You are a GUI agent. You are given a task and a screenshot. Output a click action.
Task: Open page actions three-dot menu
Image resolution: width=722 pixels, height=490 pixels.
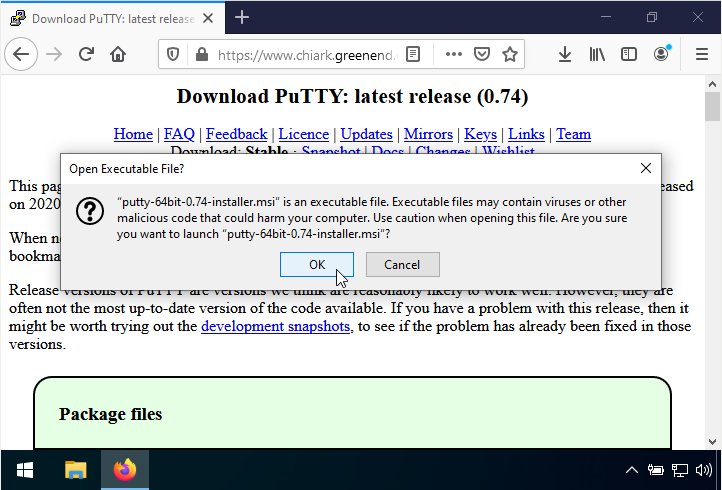[454, 55]
